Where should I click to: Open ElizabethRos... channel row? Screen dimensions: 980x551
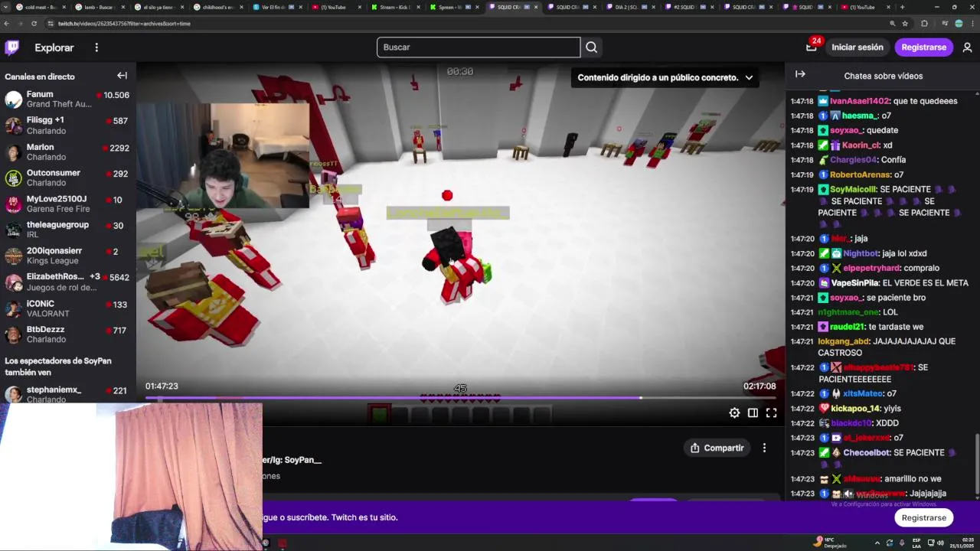[x=68, y=282]
